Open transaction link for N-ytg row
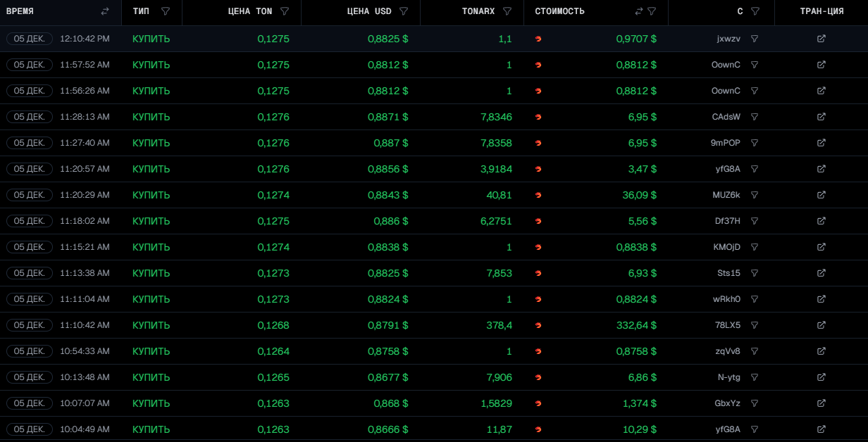868x442 pixels. click(x=821, y=377)
